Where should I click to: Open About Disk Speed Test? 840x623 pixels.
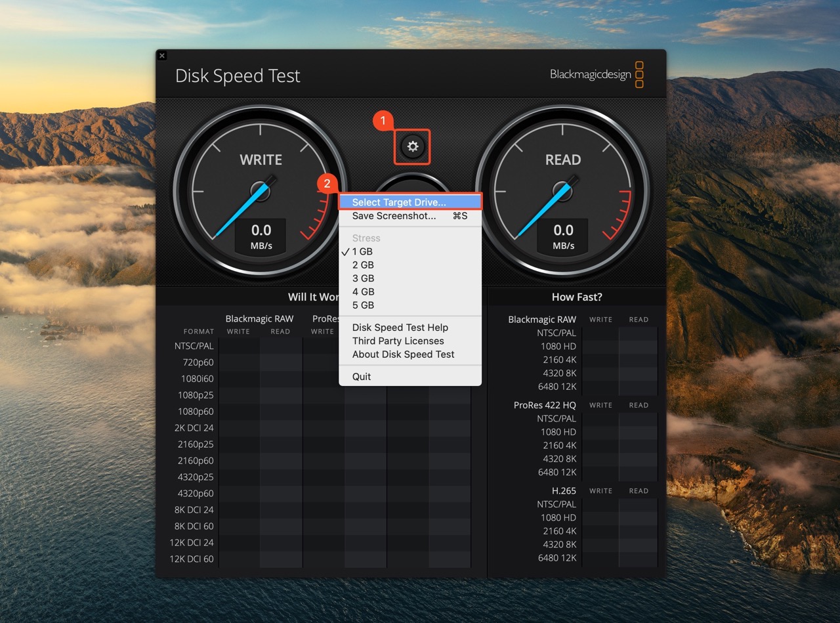[410, 354]
